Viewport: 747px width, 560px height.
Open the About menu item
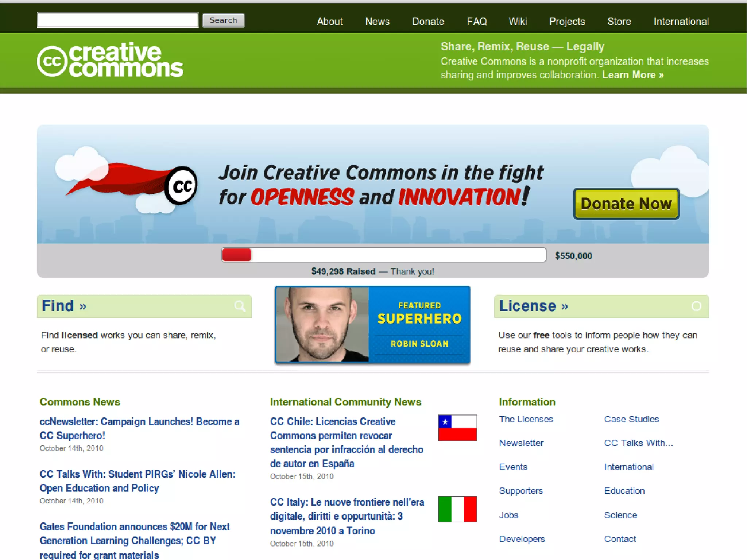tap(330, 22)
